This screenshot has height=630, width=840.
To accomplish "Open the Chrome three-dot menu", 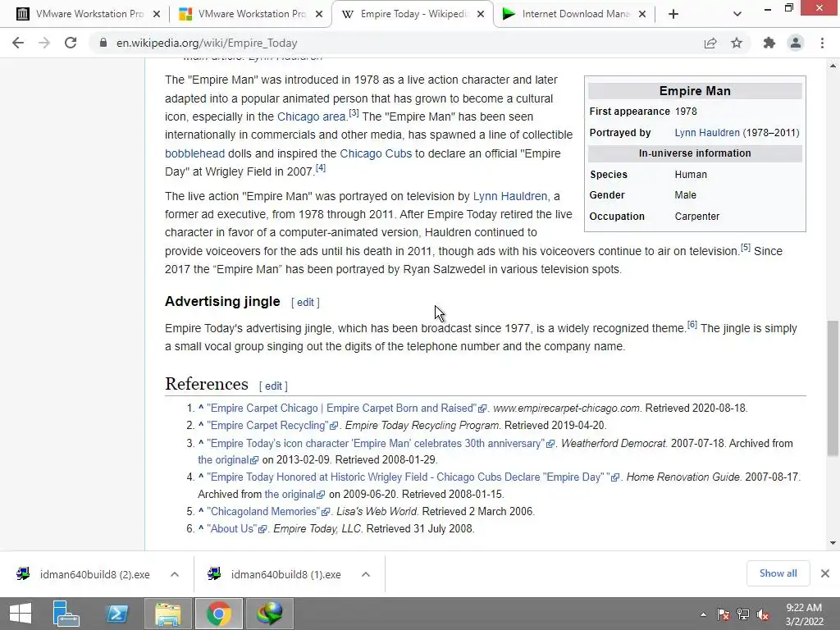I will coord(822,43).
